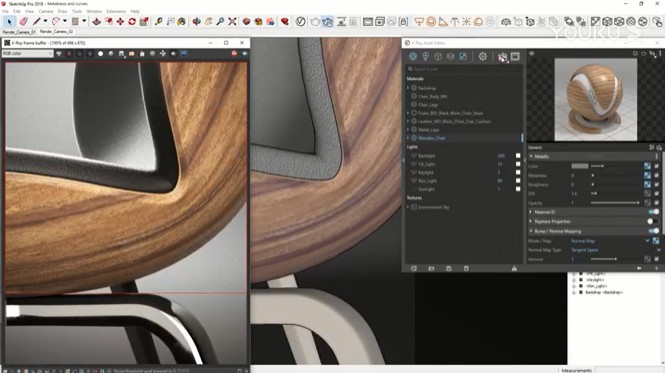Click the Metallic Color swatch
The width and height of the screenshot is (665, 373).
579,166
